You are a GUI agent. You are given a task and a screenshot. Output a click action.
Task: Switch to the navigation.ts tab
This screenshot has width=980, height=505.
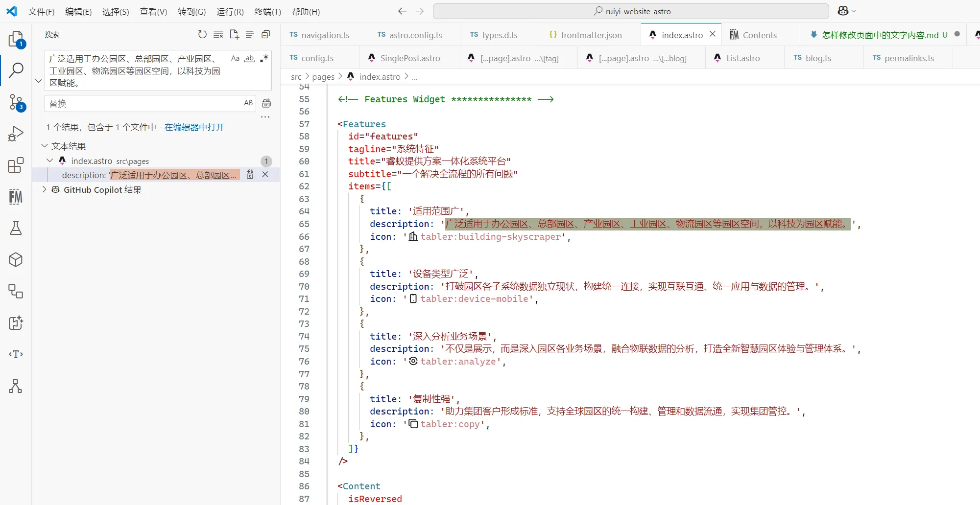click(x=325, y=35)
